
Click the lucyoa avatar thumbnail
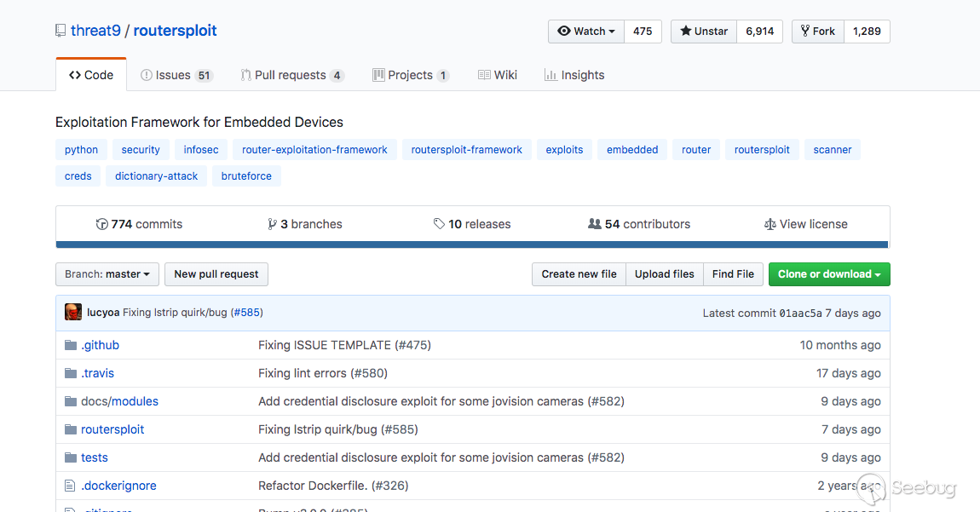pyautogui.click(x=73, y=312)
